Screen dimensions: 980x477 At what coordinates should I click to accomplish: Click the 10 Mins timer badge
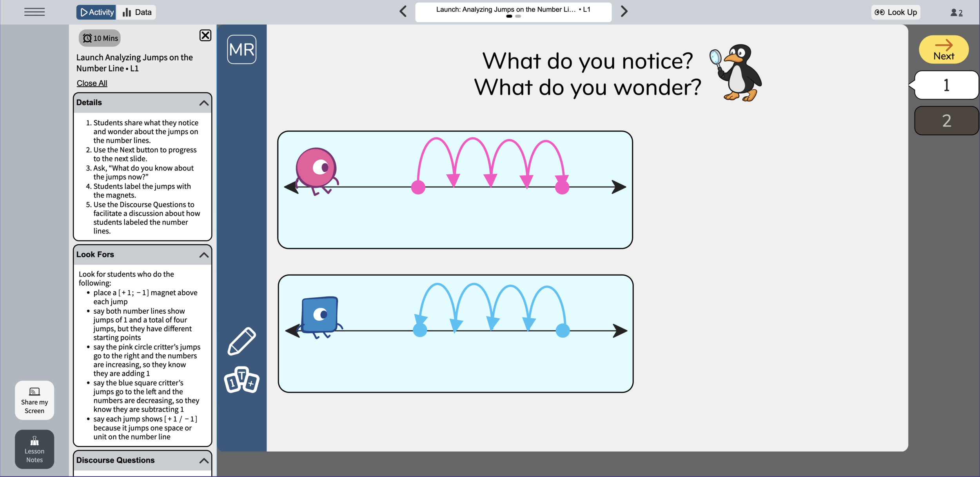[100, 38]
